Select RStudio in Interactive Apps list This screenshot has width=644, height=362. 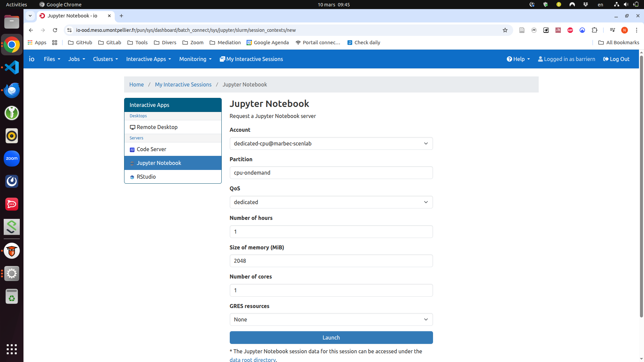(146, 177)
